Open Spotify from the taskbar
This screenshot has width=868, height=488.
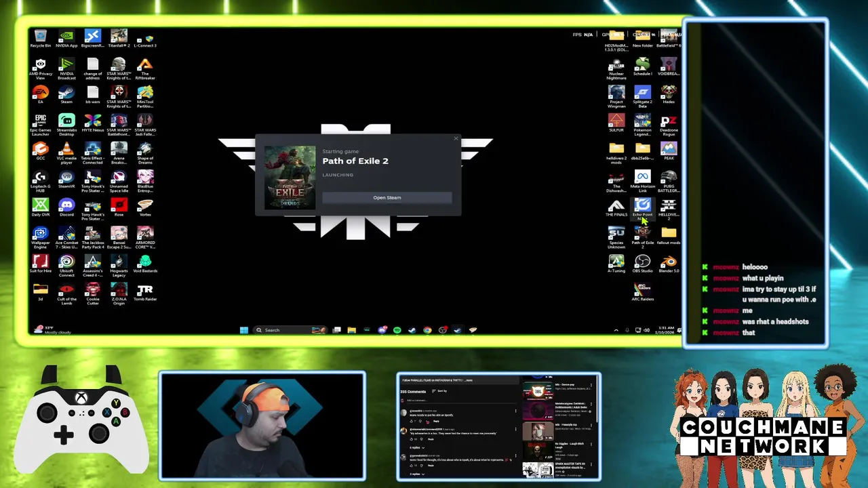(397, 330)
